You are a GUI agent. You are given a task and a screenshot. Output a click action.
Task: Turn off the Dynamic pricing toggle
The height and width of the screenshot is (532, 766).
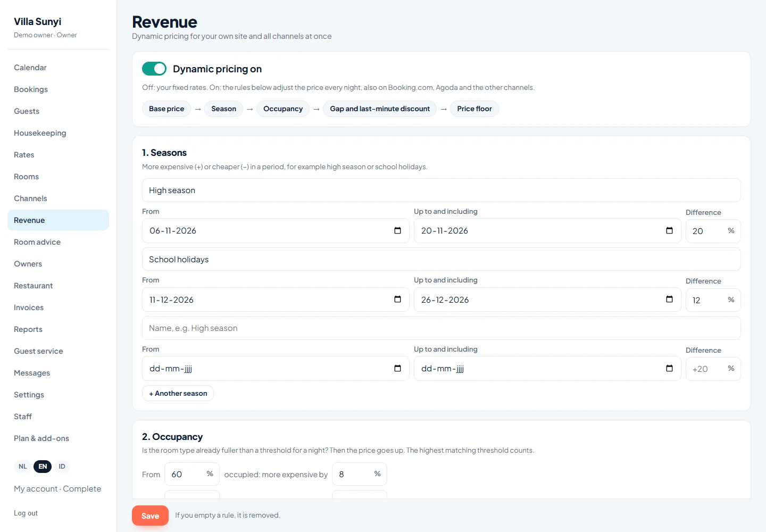[154, 69]
